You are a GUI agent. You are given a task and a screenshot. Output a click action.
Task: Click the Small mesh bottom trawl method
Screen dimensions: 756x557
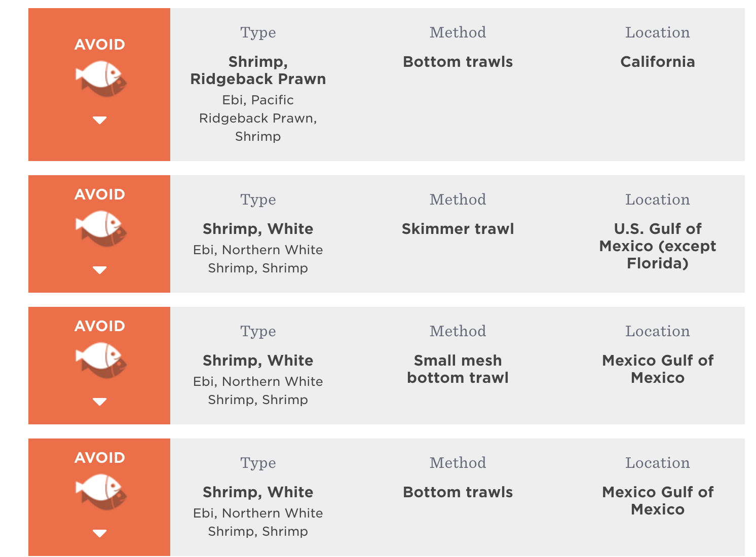coord(458,369)
